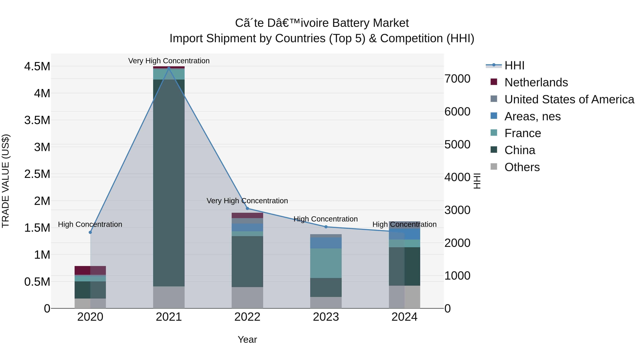Click the 2022 China bar segment
This screenshot has height=362, width=644.
(x=247, y=262)
